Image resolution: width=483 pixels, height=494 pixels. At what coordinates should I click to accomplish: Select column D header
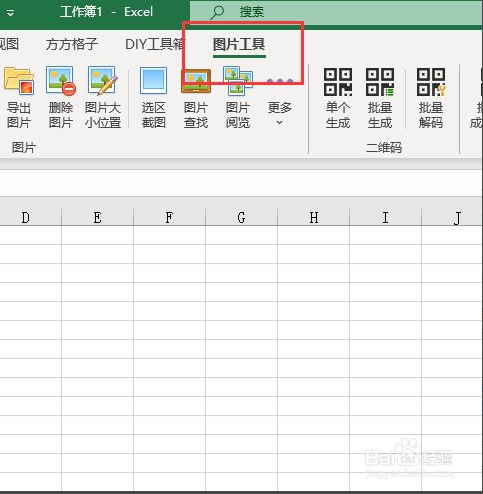pos(30,217)
